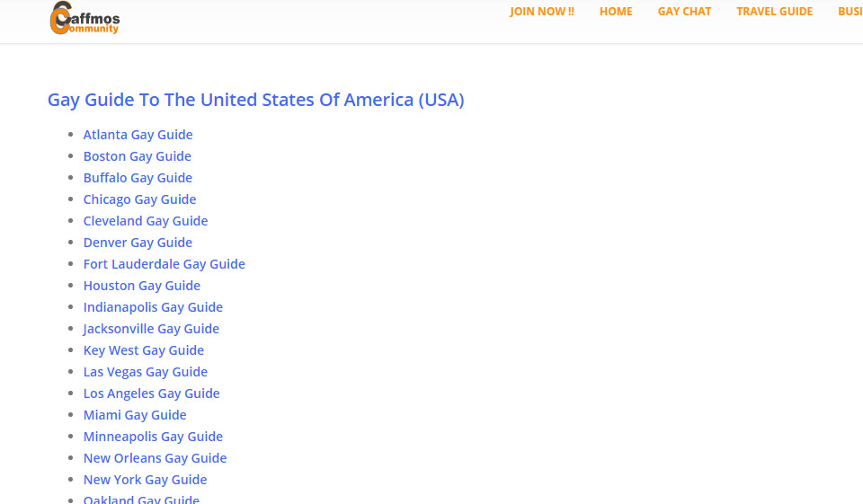Open the New Orleans Gay Guide
This screenshot has width=863, height=504.
tap(155, 458)
